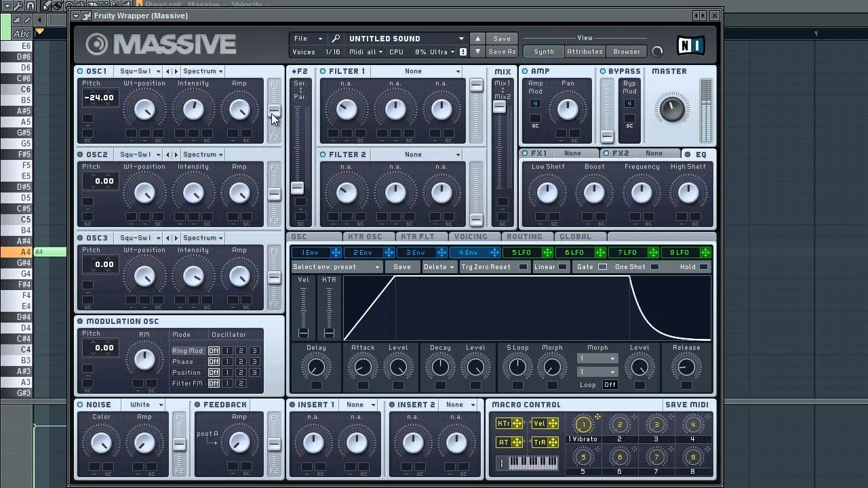Click the AT macro drag handle icon
This screenshot has height=488, width=868.
pyautogui.click(x=517, y=442)
